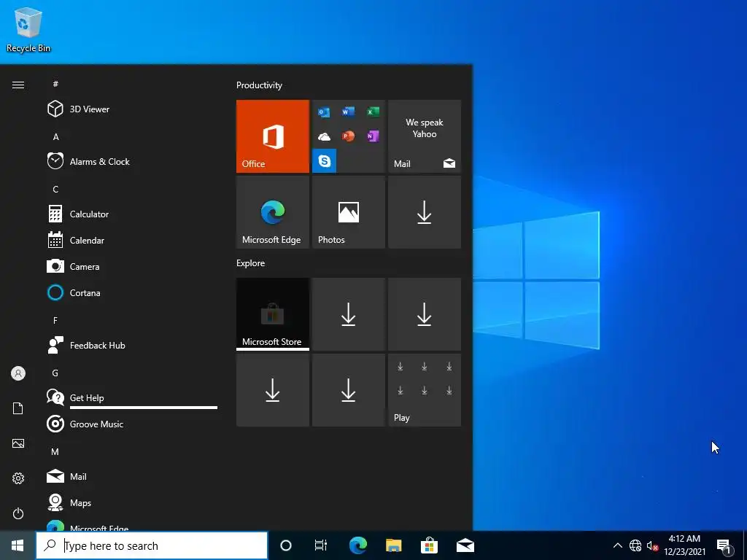Open Maps from the app list
Screen dimensions: 747x560
pos(132,502)
